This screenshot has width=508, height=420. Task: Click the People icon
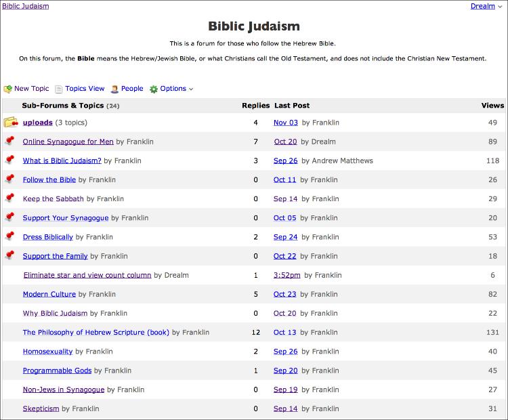115,89
